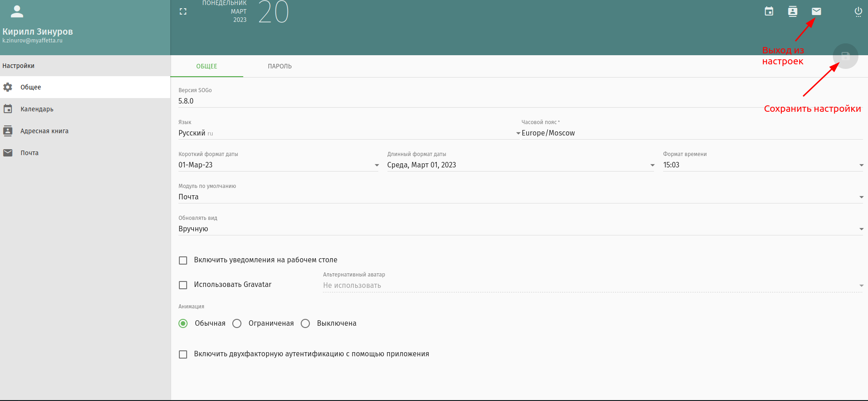This screenshot has height=401, width=868.
Task: Enable desktop notifications checkbox
Action: [x=183, y=260]
